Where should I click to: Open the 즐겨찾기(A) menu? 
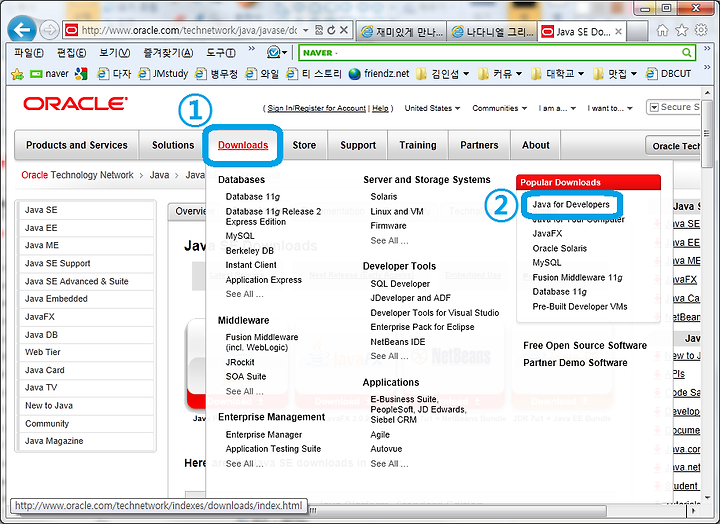[x=168, y=53]
